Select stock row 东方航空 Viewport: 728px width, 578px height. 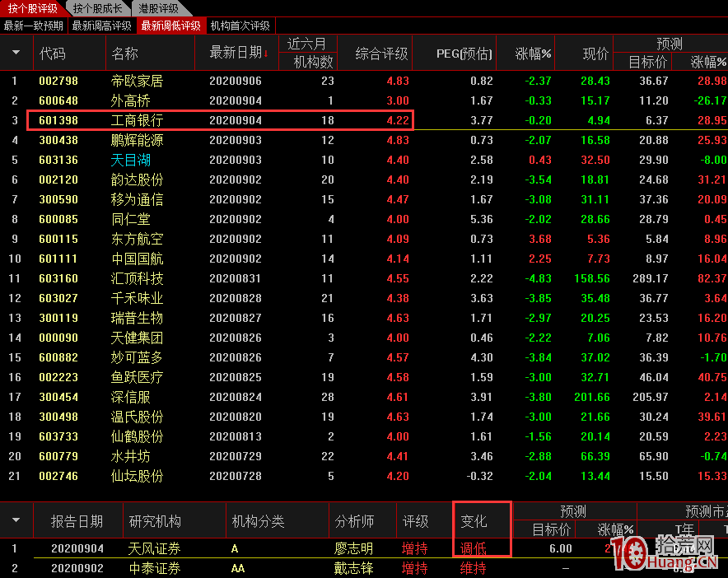(364, 239)
